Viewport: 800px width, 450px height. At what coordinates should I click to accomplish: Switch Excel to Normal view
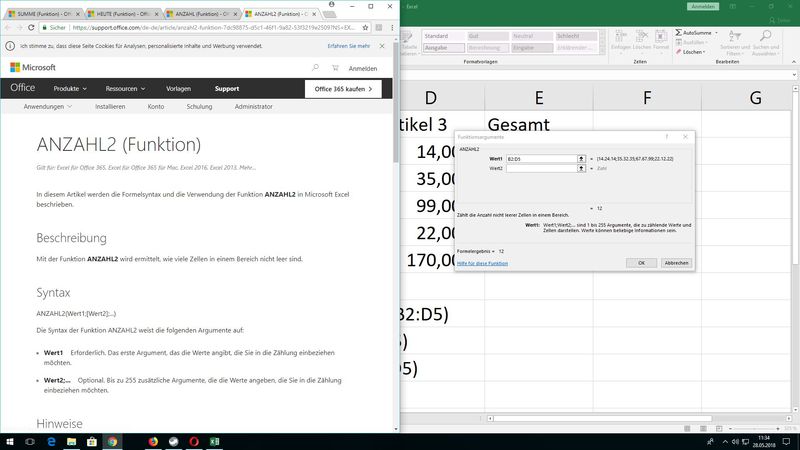click(687, 429)
